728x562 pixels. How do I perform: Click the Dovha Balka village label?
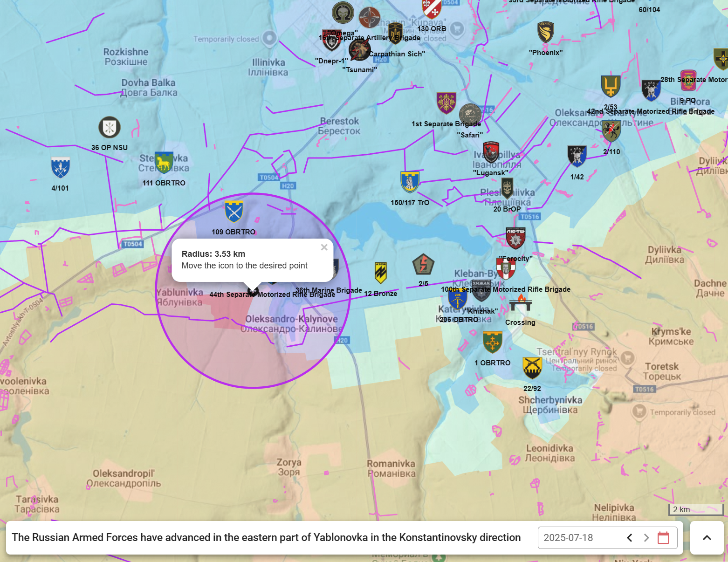point(149,88)
